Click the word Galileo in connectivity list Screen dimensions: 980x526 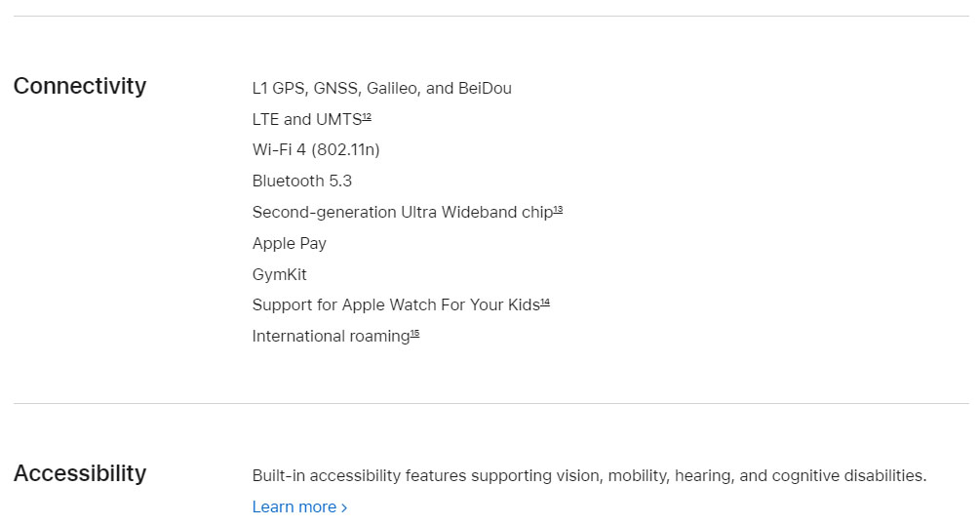(393, 88)
